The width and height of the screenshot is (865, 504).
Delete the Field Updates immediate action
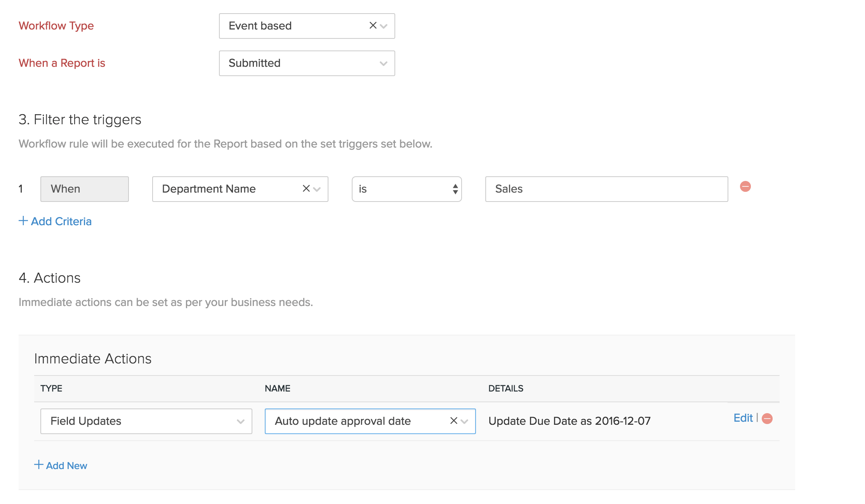click(767, 419)
